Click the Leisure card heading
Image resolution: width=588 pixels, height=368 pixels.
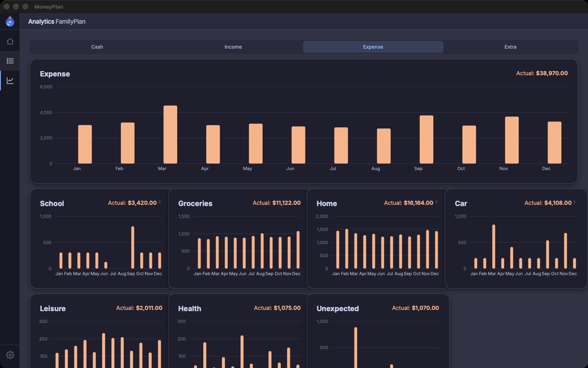[x=53, y=309]
